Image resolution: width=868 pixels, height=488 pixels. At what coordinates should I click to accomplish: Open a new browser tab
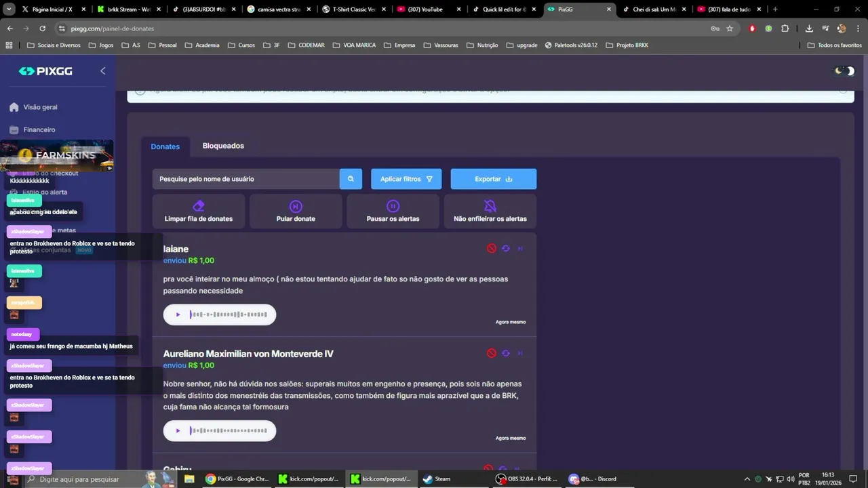click(x=775, y=9)
